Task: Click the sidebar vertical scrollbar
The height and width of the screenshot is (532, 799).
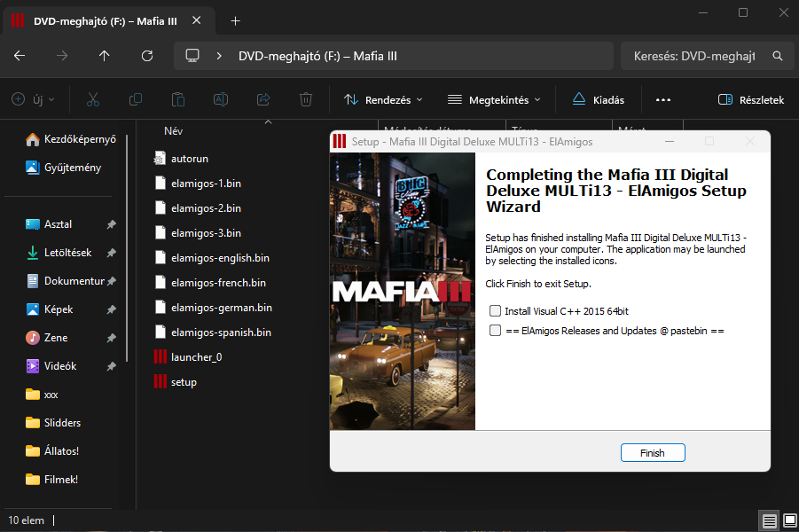Action: (127, 248)
